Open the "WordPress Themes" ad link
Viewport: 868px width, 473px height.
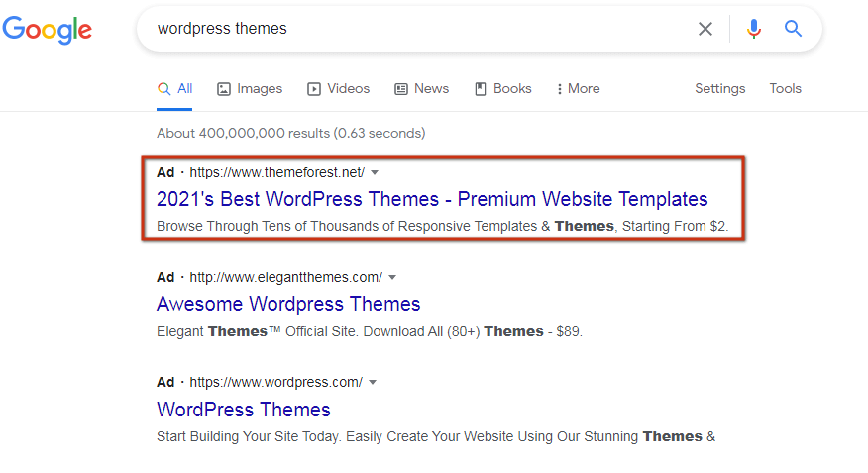pos(244,410)
